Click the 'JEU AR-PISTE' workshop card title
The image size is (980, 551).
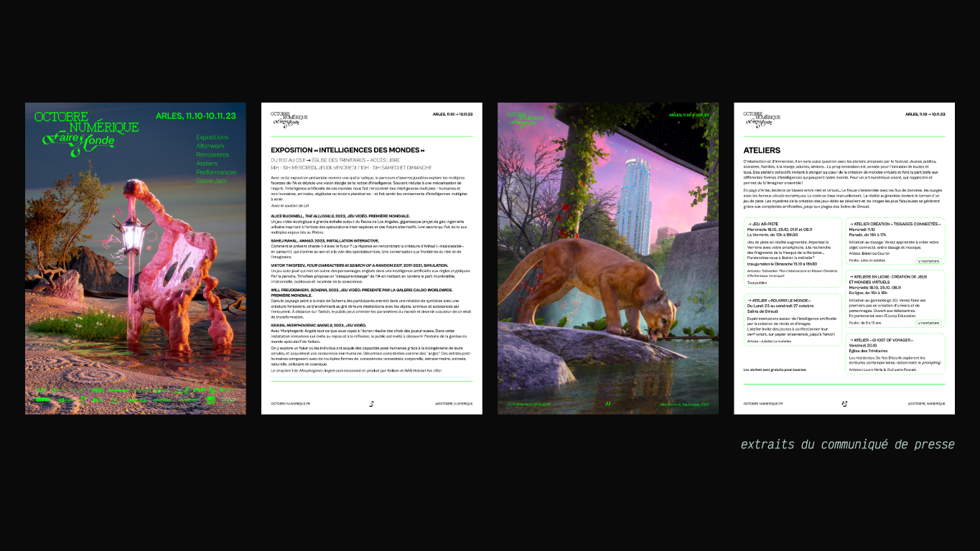[x=764, y=224]
